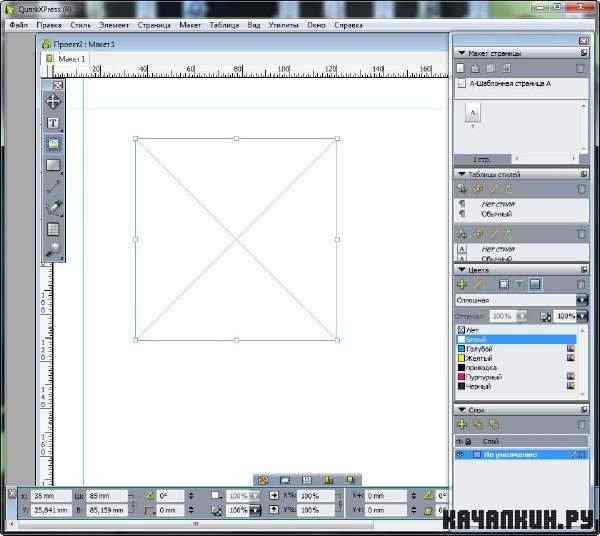Collapse the Colors panel
Viewport: 600px width, 536px height.
click(462, 270)
